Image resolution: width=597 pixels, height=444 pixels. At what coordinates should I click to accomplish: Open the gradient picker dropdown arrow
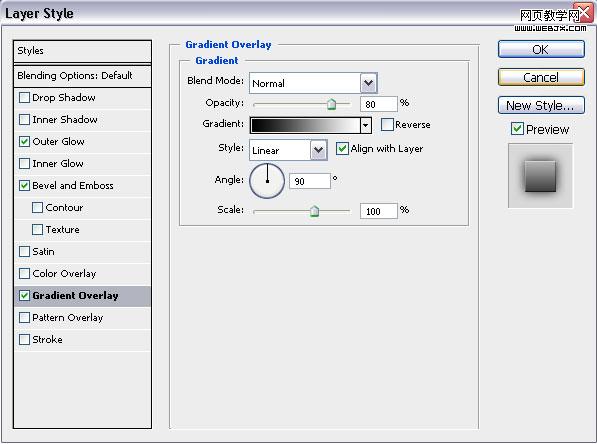click(x=366, y=125)
